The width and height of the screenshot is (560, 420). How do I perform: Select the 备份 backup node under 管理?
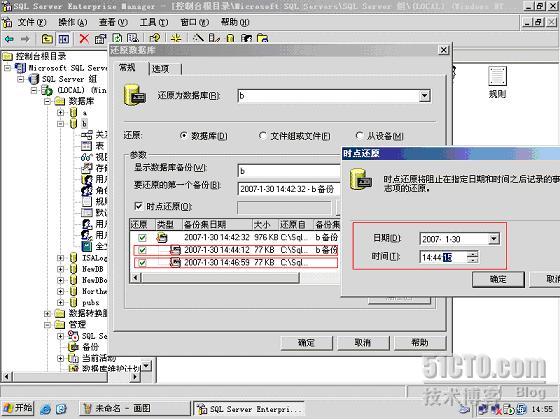click(x=90, y=347)
